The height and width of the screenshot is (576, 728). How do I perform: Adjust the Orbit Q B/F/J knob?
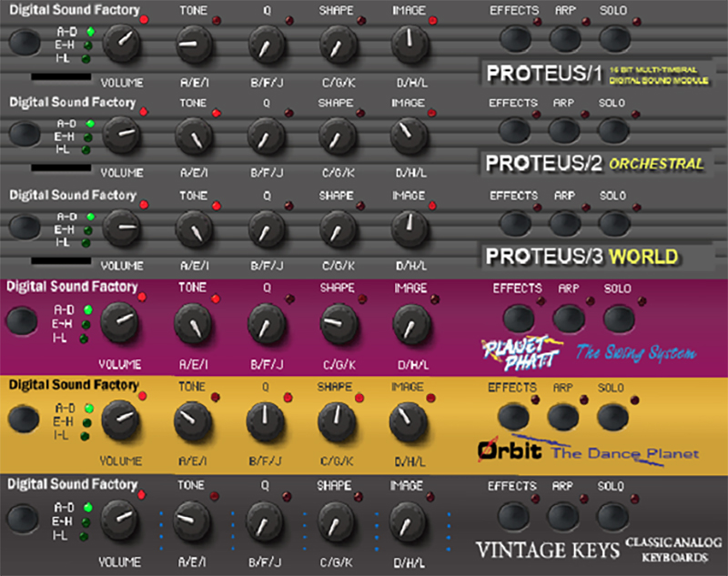tap(265, 421)
